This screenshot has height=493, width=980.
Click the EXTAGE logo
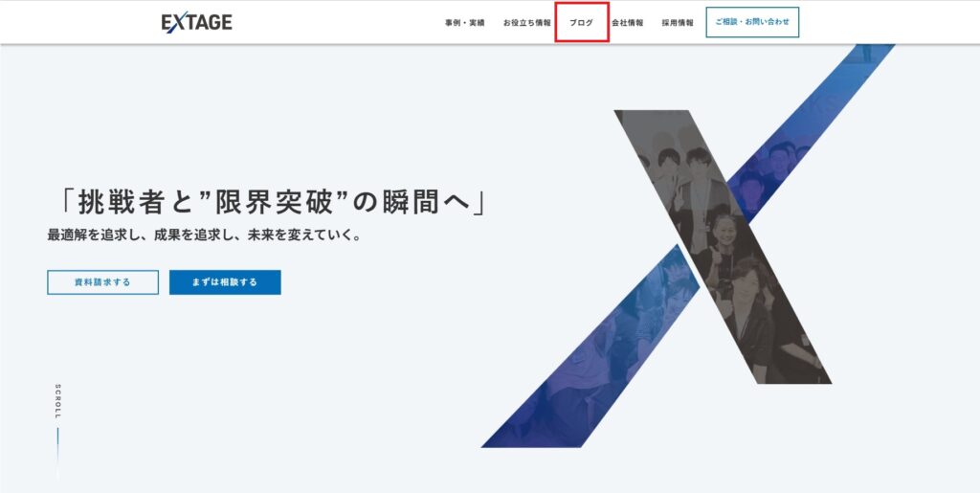pyautogui.click(x=197, y=22)
